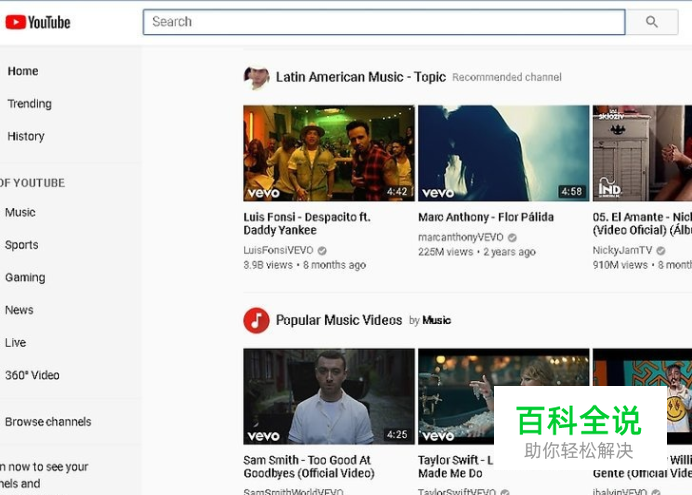
Task: Open Popular Music Videos heading
Action: click(x=339, y=320)
